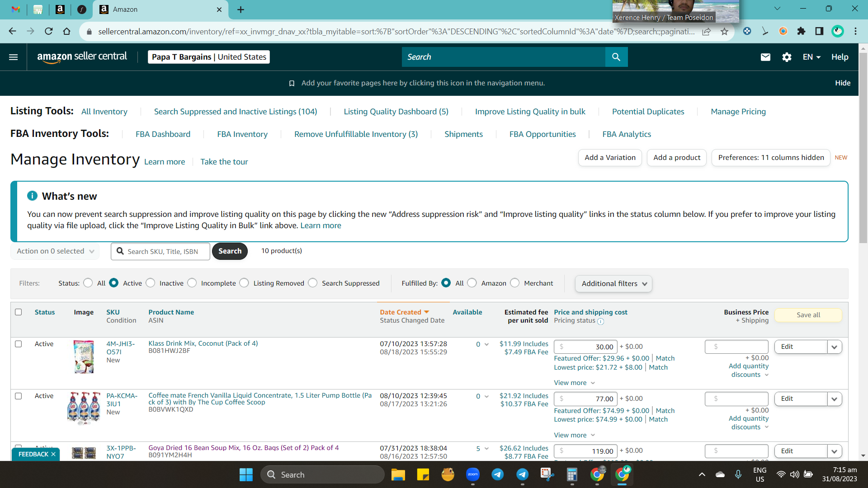
Task: Select the Listing Removed radio button
Action: point(244,283)
